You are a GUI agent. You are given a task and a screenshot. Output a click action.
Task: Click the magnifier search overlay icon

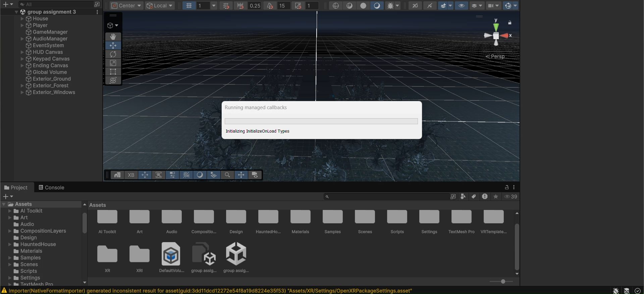coord(227,175)
